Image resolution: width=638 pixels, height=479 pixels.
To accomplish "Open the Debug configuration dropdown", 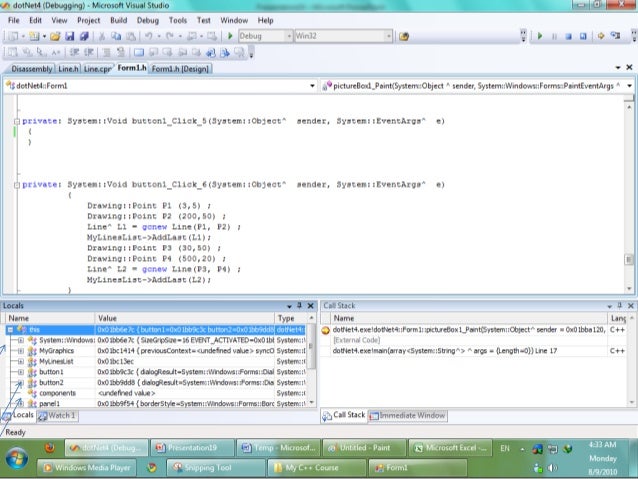I will 264,36.
